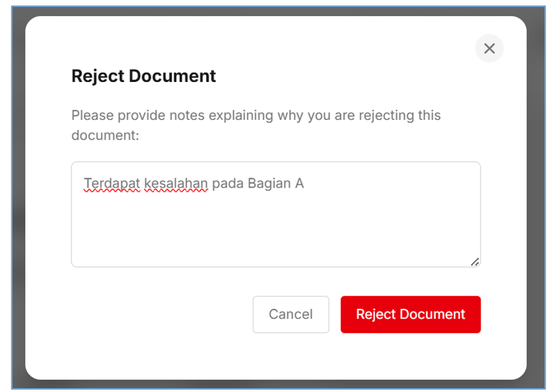Screen dimensions: 552x392
Task: Confirm with the red Reject Document button
Action: click(410, 314)
